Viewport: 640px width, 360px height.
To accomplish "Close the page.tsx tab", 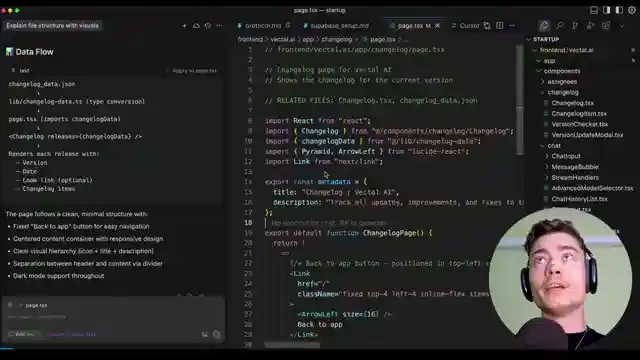I will tap(438, 25).
